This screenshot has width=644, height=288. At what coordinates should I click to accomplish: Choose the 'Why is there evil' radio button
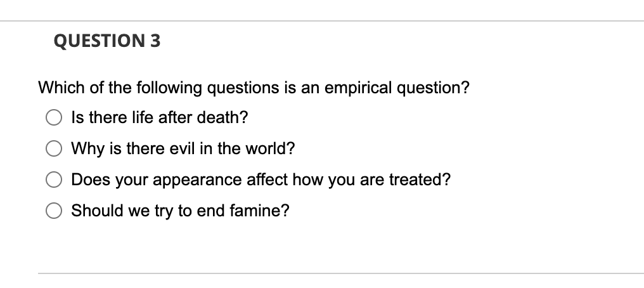click(x=54, y=148)
